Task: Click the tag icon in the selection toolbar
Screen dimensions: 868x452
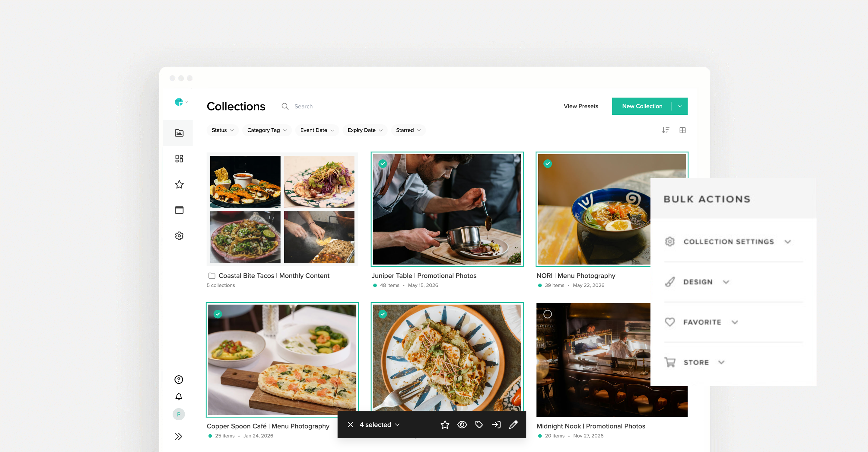Action: 479,425
